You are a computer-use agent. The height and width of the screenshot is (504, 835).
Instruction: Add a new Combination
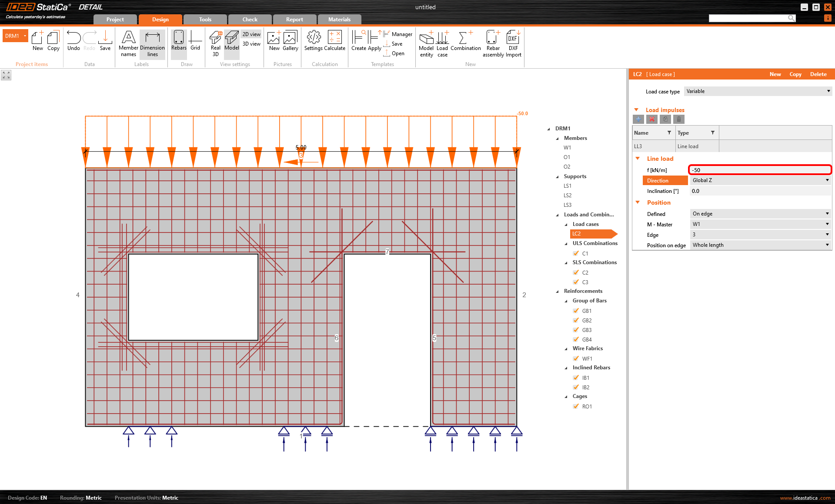pyautogui.click(x=465, y=42)
